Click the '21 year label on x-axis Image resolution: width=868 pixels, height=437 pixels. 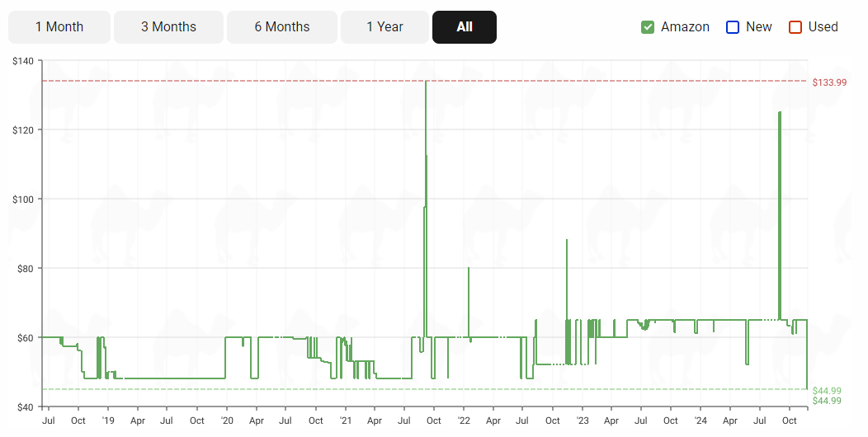[x=346, y=421]
